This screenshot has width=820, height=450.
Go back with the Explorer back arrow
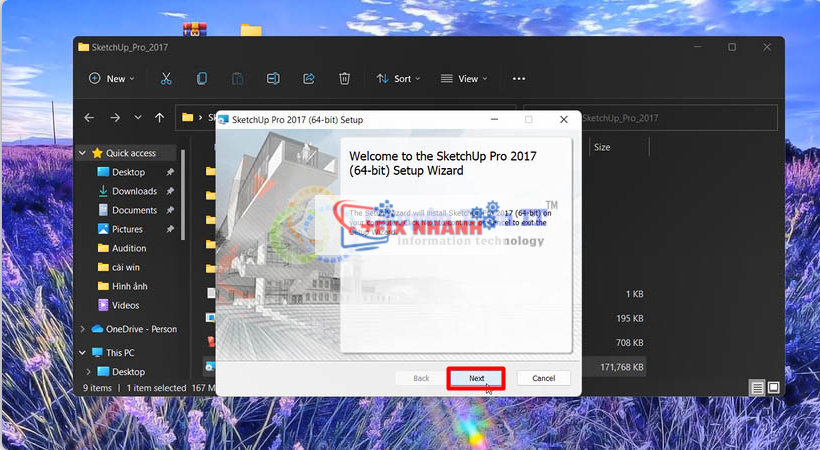point(89,118)
